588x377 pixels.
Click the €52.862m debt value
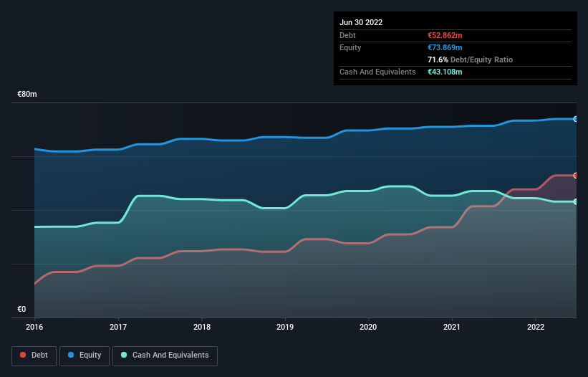coord(445,35)
